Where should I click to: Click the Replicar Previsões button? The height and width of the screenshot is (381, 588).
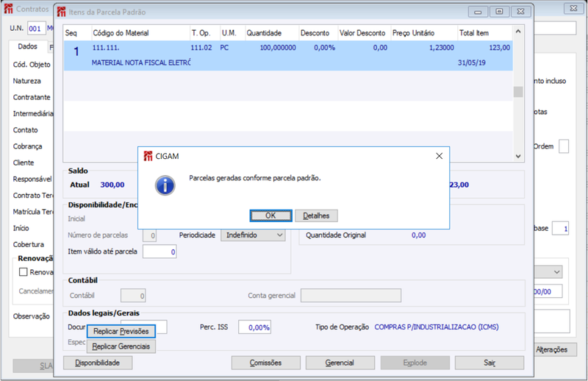click(121, 331)
